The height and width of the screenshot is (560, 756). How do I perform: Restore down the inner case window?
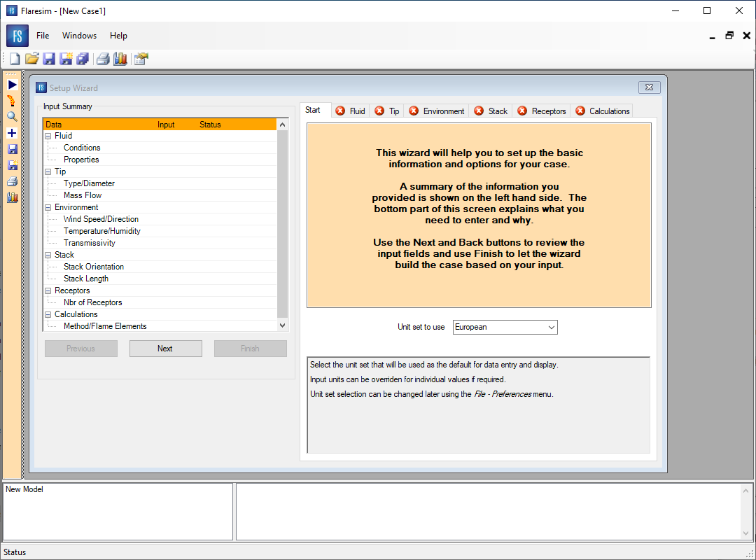click(x=729, y=36)
